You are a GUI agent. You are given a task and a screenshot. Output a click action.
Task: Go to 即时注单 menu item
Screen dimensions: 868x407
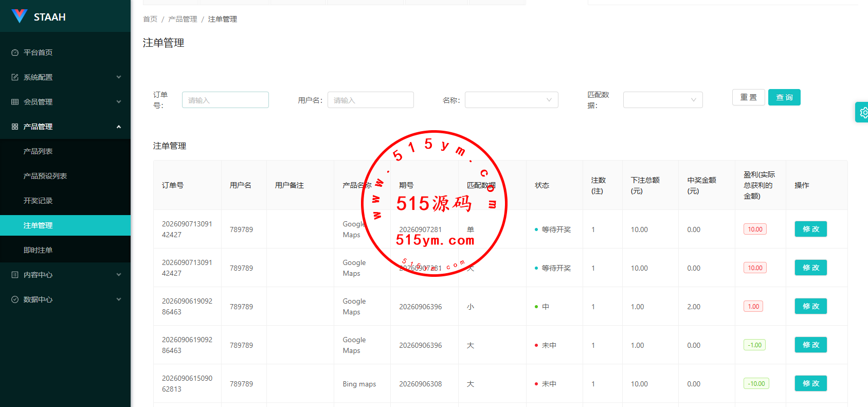click(38, 250)
